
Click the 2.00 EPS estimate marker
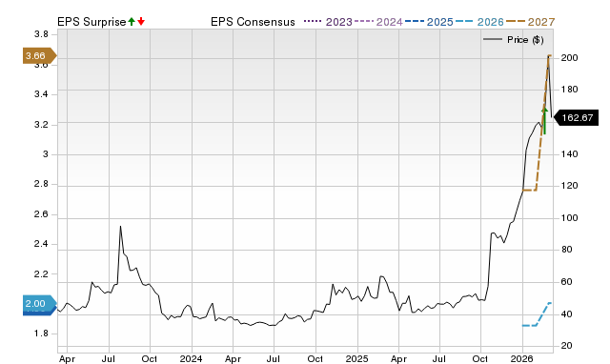(x=40, y=304)
